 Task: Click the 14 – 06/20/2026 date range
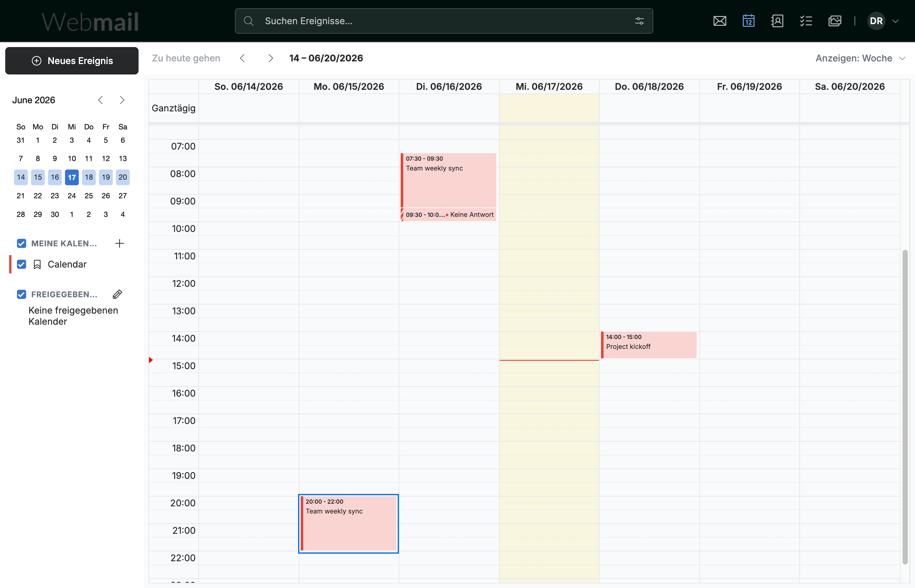[326, 58]
